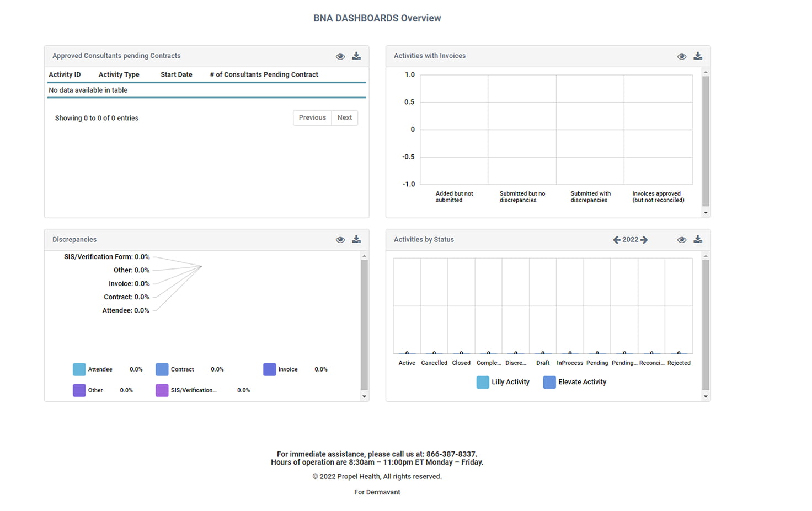Viewport: 812px width, 511px height.
Task: Download the Discrepancies chart
Action: click(x=356, y=240)
